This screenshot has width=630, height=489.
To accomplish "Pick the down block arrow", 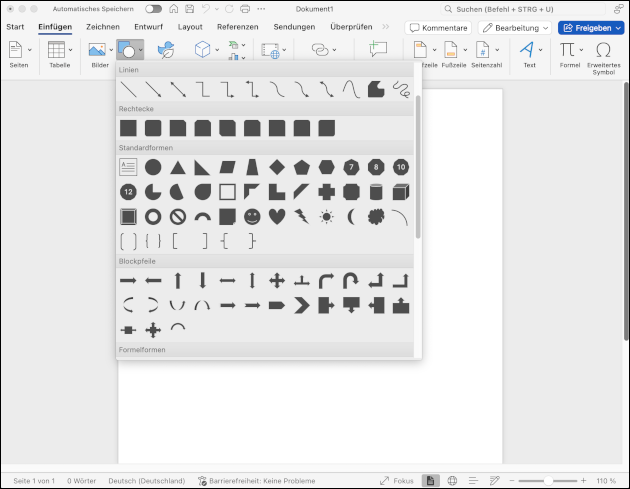I will click(202, 280).
